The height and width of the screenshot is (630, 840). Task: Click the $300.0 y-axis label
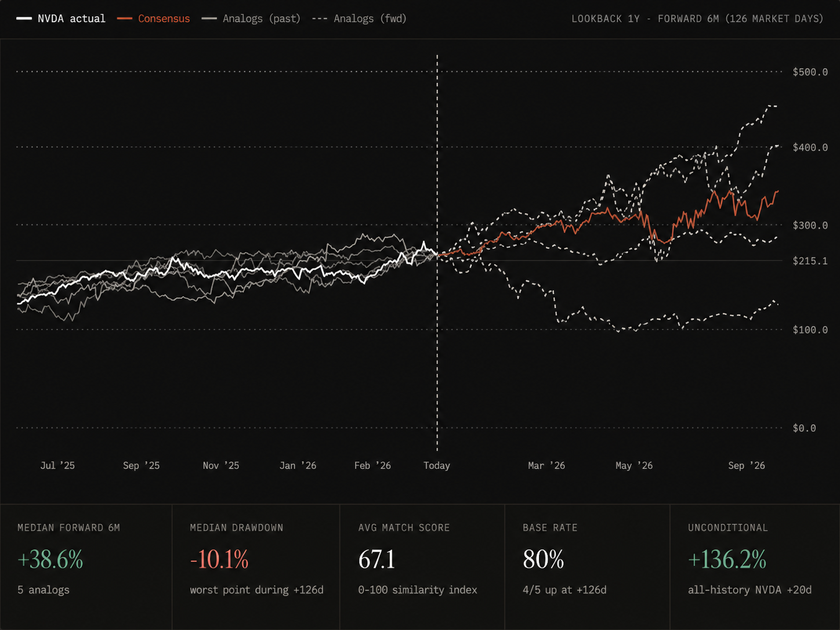click(810, 225)
